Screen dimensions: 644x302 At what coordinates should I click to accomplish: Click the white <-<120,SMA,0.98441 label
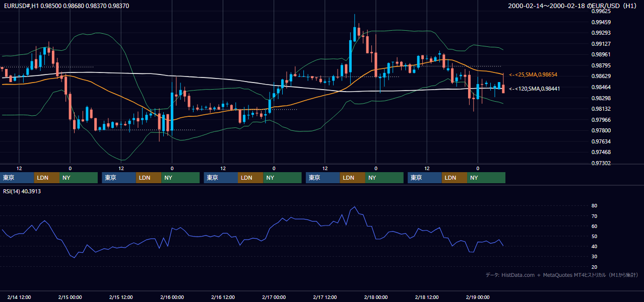pyautogui.click(x=535, y=89)
